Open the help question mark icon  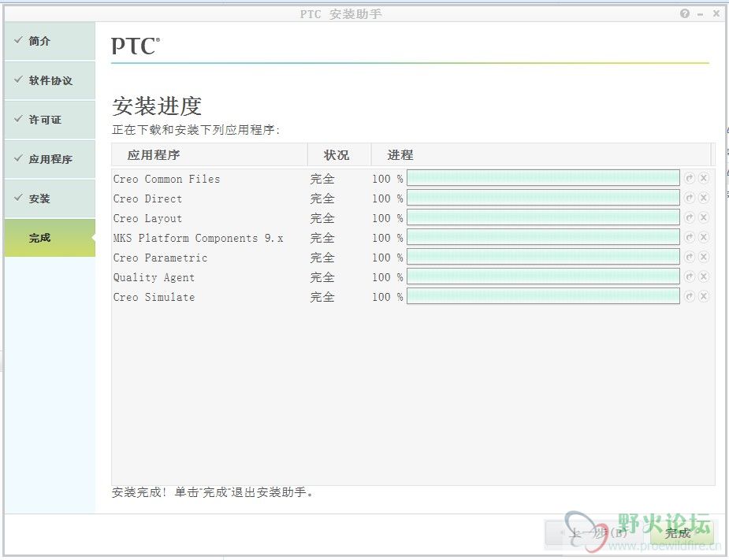click(684, 13)
